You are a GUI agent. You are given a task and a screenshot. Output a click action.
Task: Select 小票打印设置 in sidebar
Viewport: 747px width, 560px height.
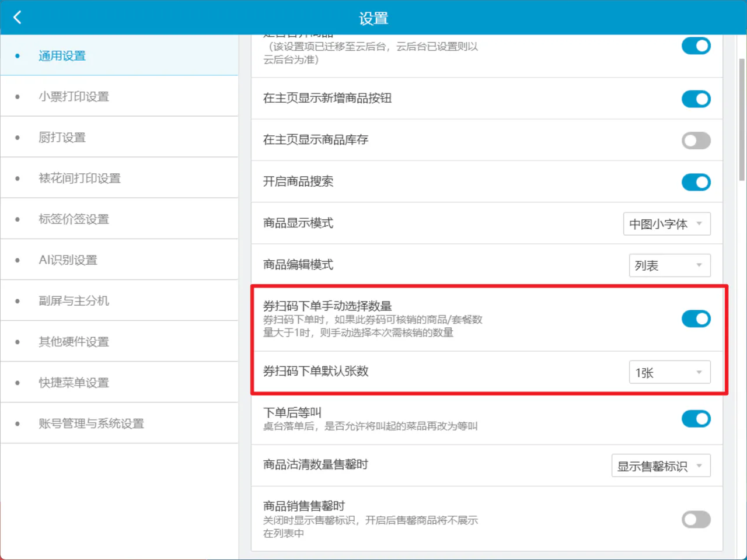119,96
